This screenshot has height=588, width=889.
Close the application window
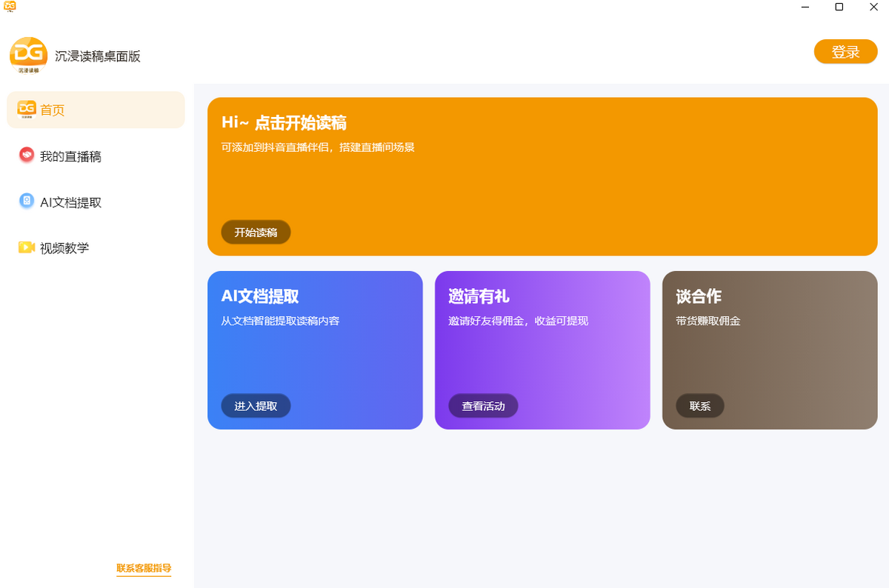873,7
